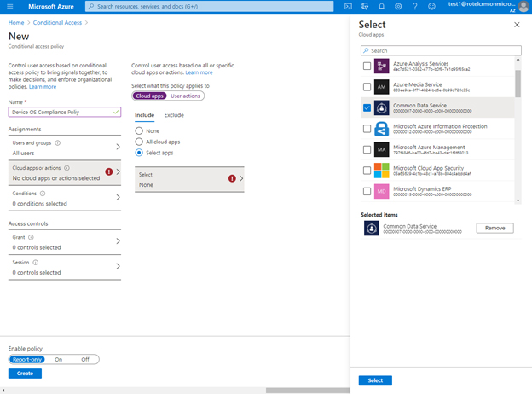Image resolution: width=532 pixels, height=394 pixels.
Task: Expand the Users and groups chevron
Action: click(118, 147)
